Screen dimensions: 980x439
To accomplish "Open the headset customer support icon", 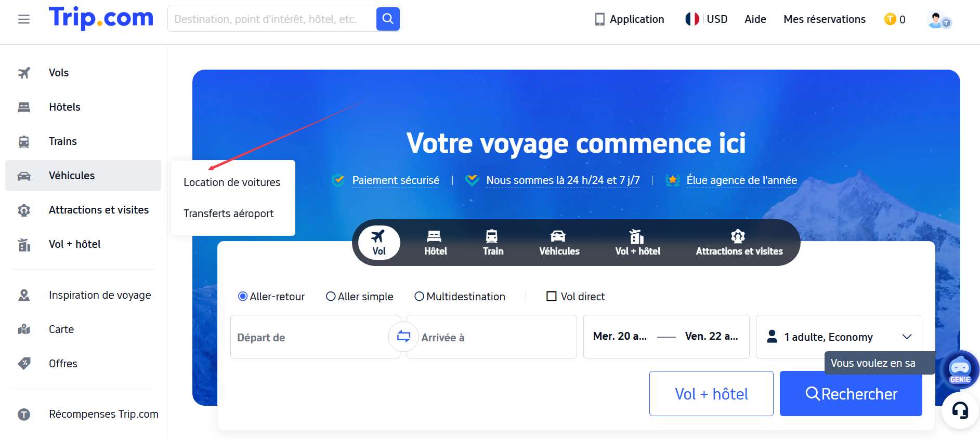I will pyautogui.click(x=960, y=410).
